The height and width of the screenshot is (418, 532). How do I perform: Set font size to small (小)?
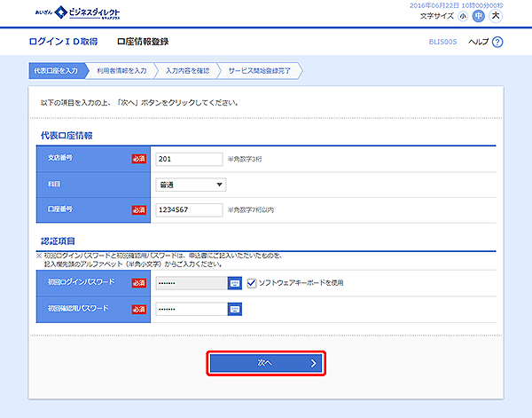pyautogui.click(x=463, y=16)
